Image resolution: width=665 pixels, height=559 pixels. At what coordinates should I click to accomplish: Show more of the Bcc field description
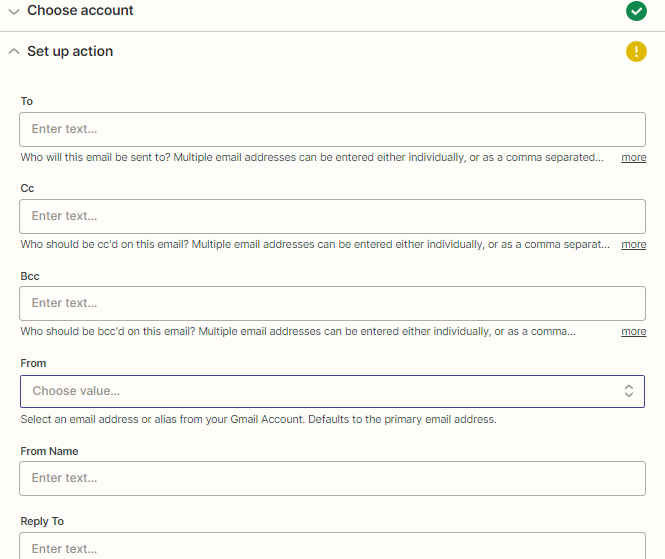tap(634, 332)
